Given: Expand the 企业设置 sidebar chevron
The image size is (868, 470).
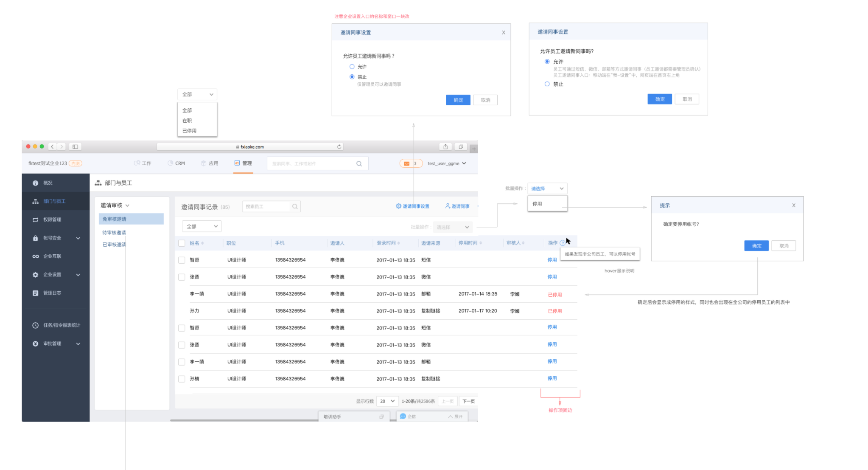Looking at the screenshot, I should click(78, 275).
